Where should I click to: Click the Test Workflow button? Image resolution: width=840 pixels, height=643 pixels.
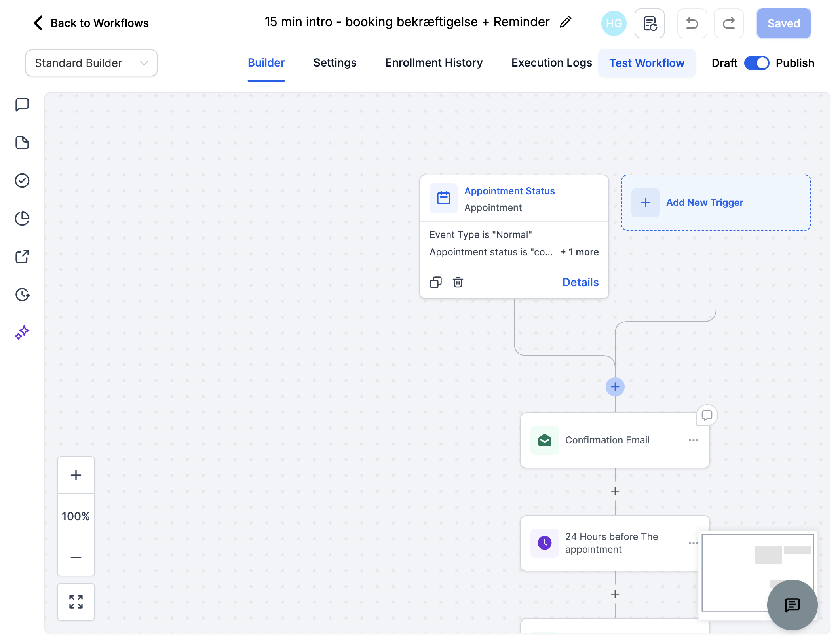pos(647,63)
